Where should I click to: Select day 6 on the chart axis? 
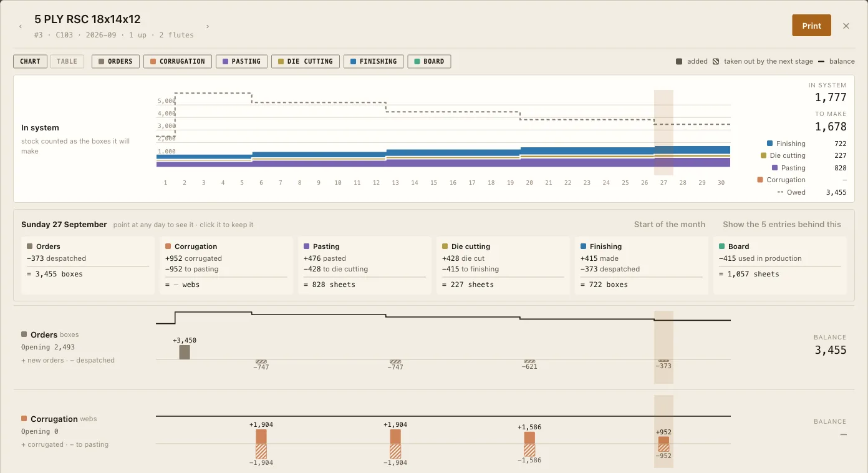point(261,183)
